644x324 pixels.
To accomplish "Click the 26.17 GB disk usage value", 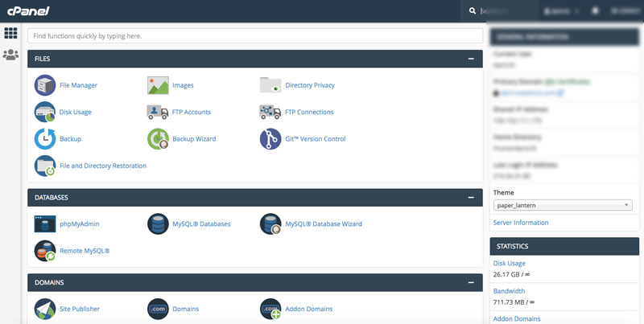I will pos(511,274).
